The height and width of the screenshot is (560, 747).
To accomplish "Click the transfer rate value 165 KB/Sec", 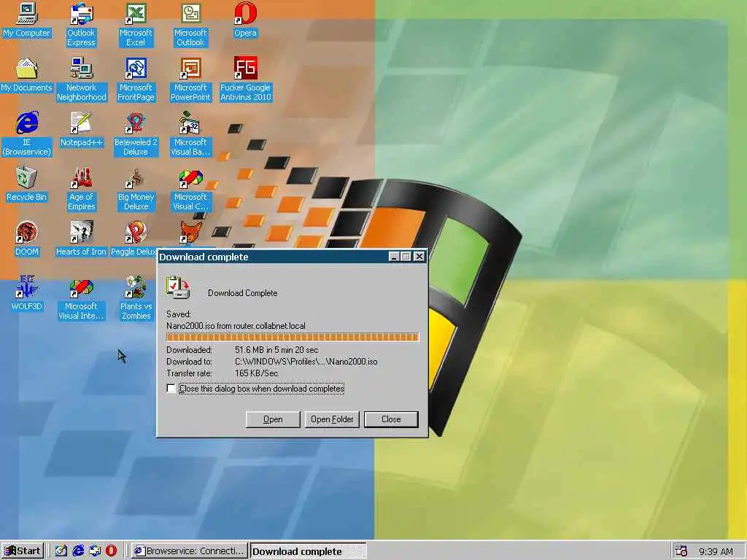I will click(256, 373).
